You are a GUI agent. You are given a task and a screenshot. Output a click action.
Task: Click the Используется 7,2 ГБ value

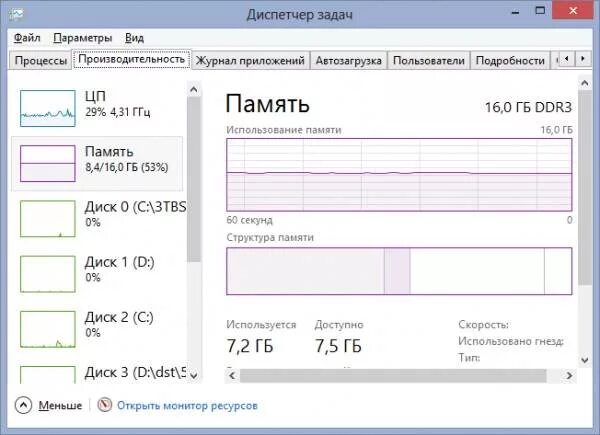click(250, 346)
